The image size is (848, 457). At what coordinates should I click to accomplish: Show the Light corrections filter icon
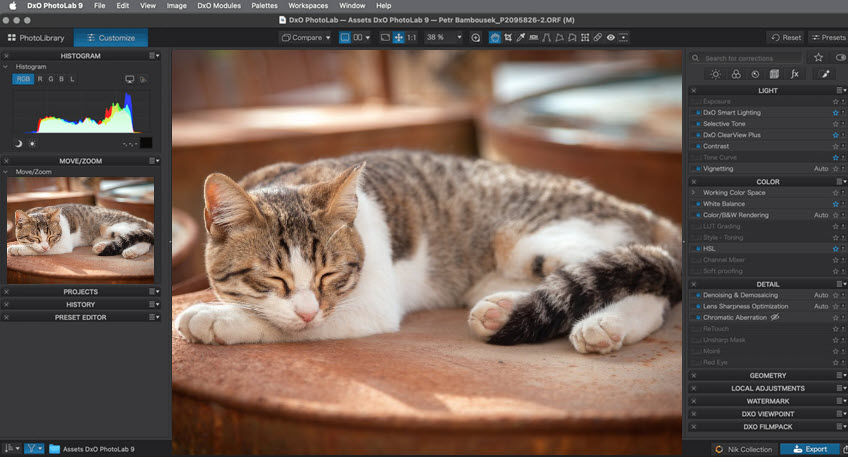(715, 74)
